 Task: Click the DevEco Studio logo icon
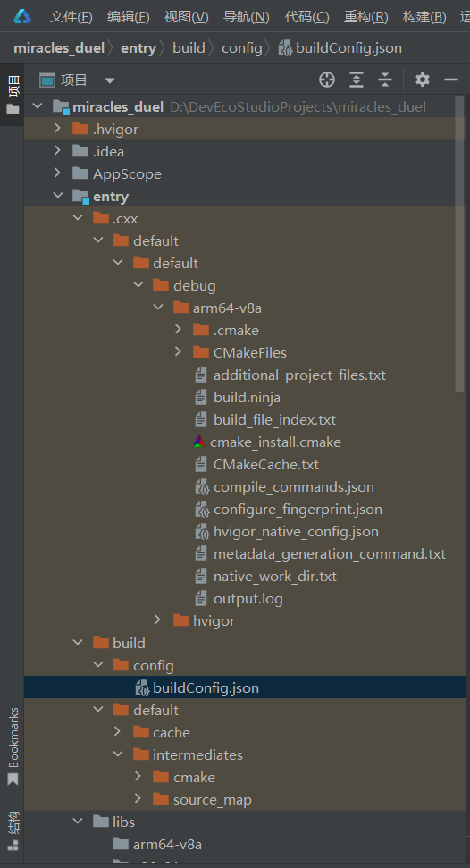pyautogui.click(x=22, y=17)
